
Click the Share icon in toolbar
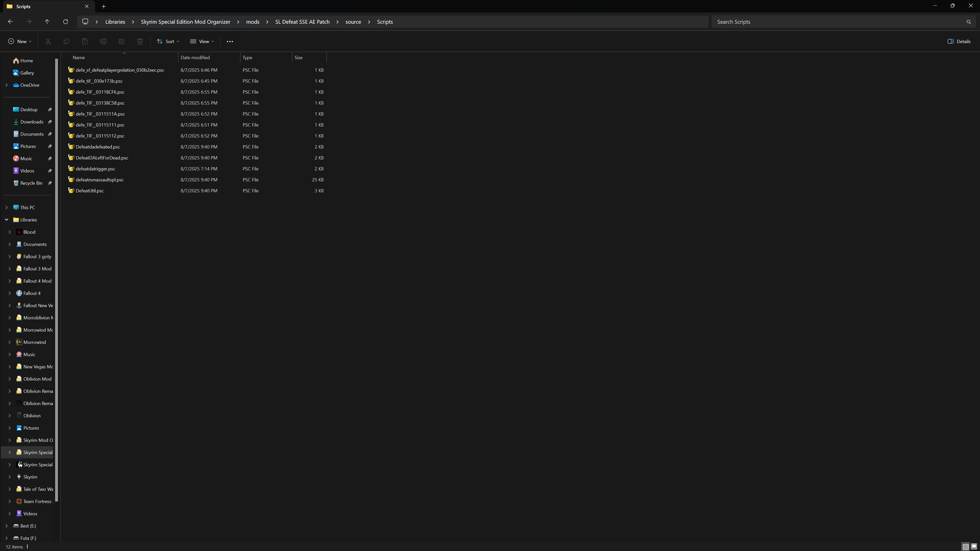click(x=122, y=41)
